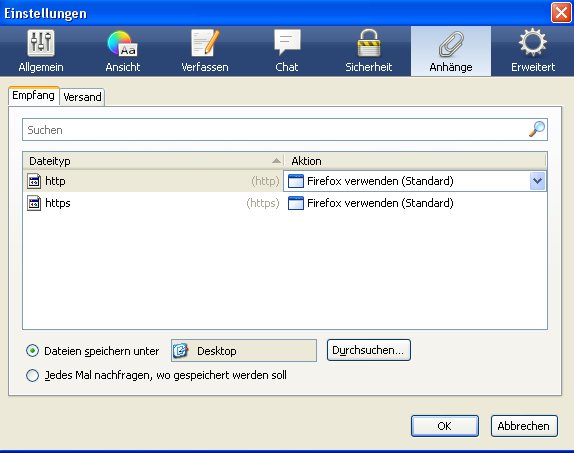
Task: Open the Chat speech-bubble pane
Action: (287, 51)
